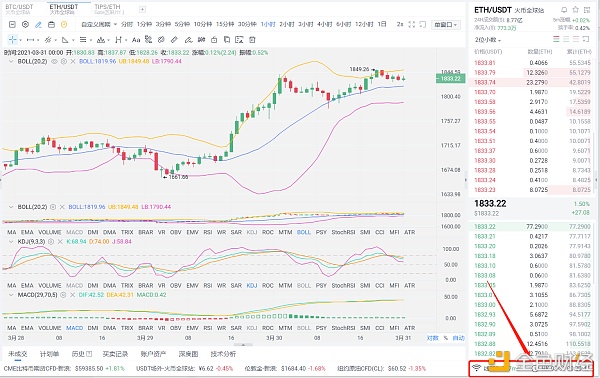Toggle eye visibility of main BOLL overlay

pos(54,61)
